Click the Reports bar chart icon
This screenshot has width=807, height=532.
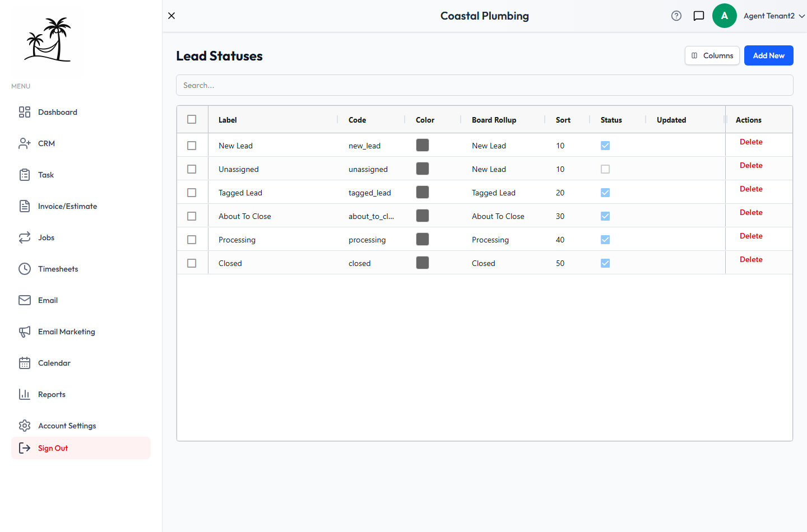point(25,394)
